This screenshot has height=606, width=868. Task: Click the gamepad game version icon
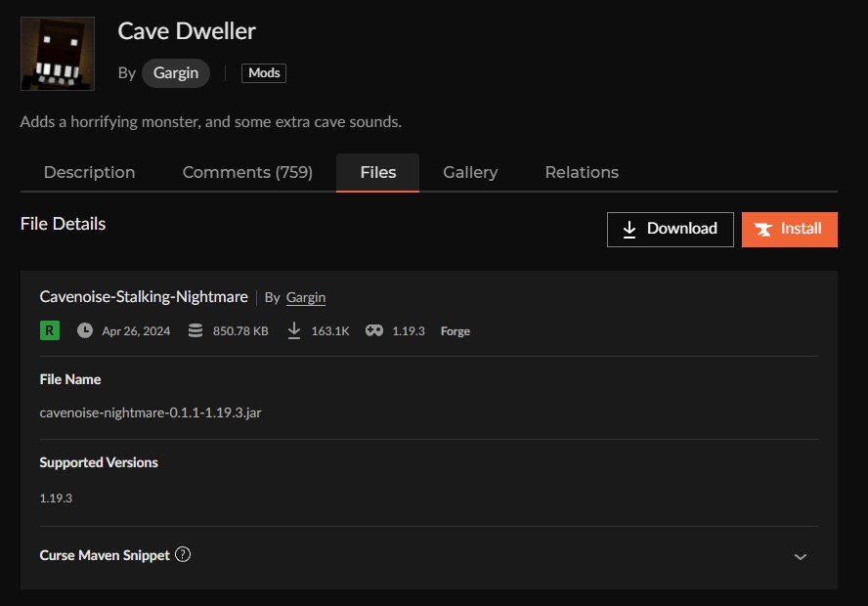(x=374, y=331)
